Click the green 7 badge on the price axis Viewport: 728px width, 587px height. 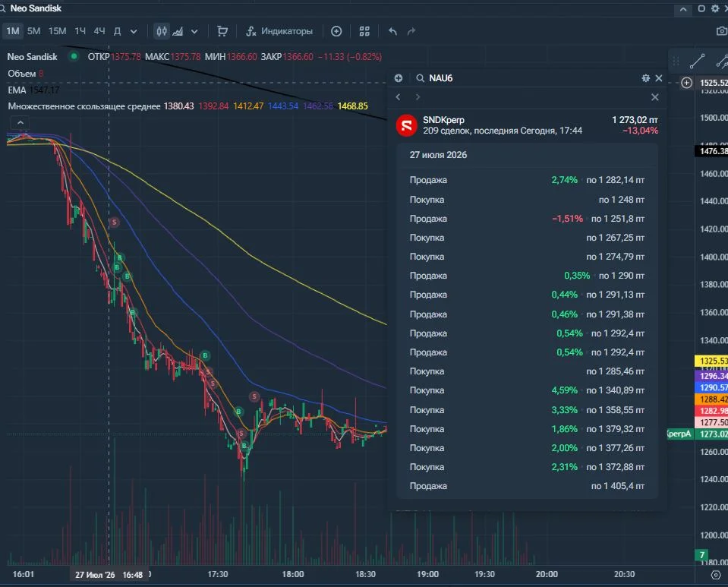pos(701,555)
